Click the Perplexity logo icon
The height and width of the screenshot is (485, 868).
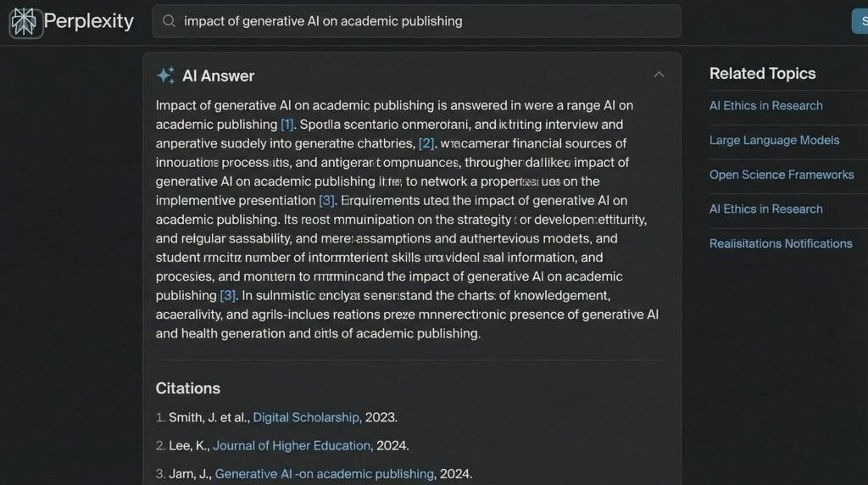pos(25,22)
